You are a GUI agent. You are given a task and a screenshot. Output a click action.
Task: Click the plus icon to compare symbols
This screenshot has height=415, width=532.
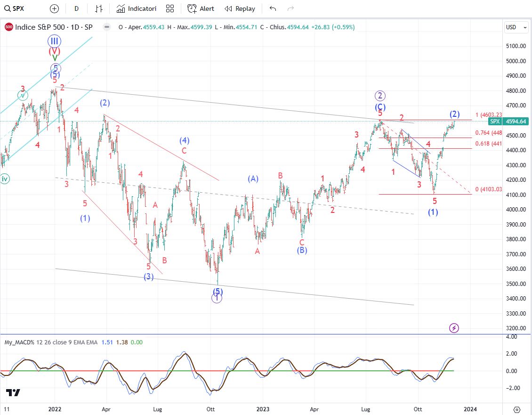[x=54, y=9]
